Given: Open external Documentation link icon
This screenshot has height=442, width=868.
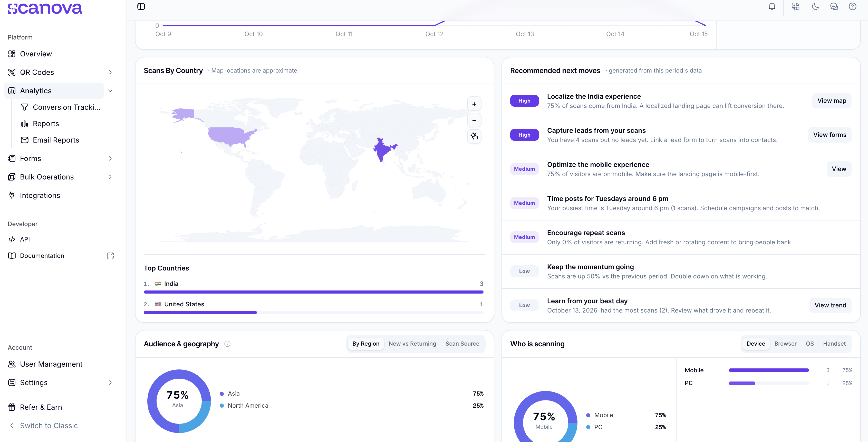Looking at the screenshot, I should pyautogui.click(x=110, y=256).
